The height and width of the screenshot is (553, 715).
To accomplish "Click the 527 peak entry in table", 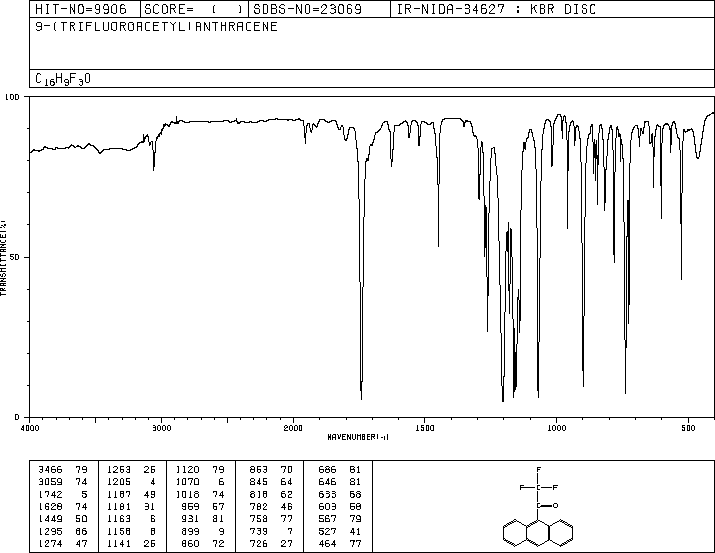I will point(340,532).
